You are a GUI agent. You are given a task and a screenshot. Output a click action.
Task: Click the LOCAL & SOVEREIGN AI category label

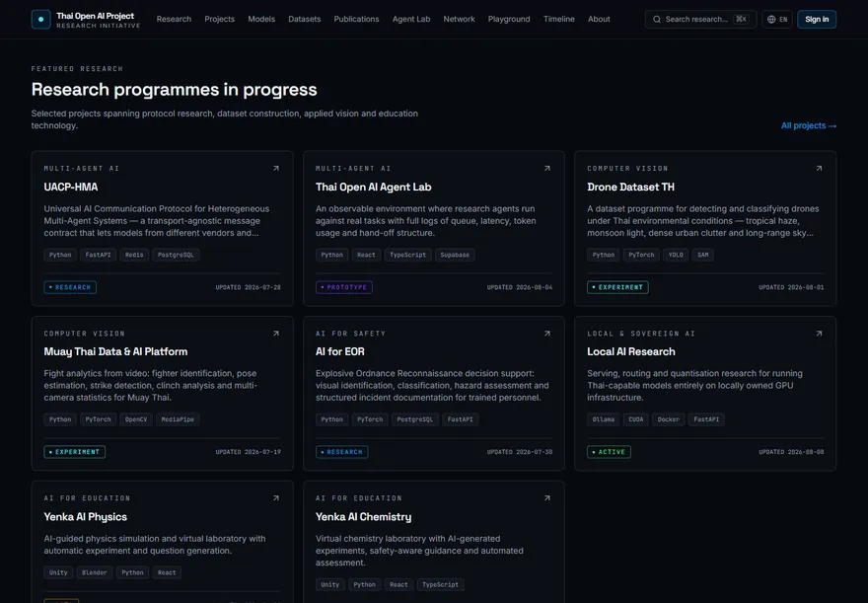click(641, 334)
